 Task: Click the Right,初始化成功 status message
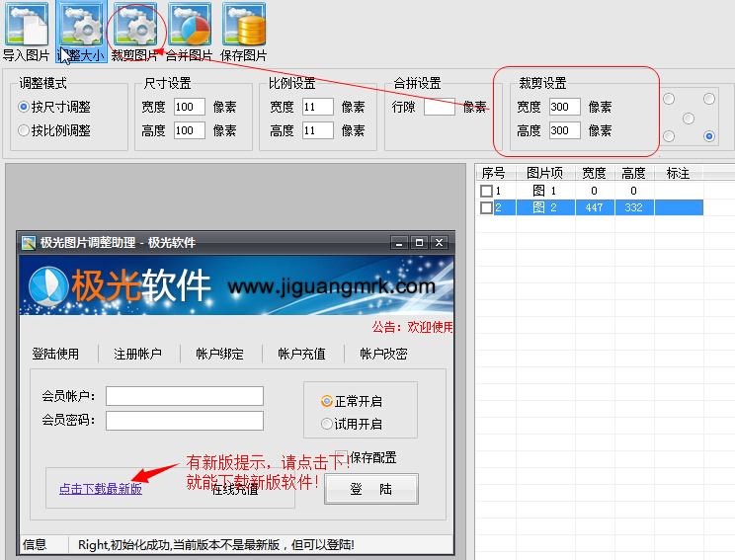[x=216, y=544]
